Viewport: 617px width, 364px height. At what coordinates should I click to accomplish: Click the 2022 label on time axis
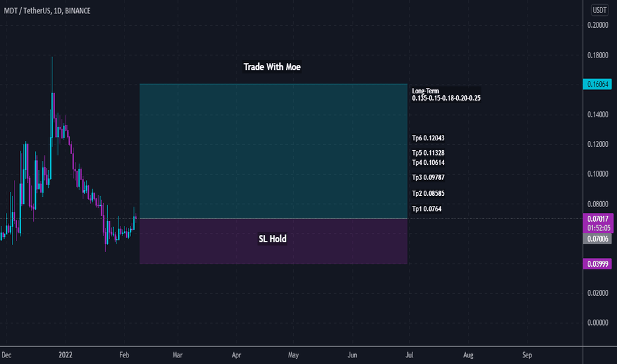tap(66, 355)
